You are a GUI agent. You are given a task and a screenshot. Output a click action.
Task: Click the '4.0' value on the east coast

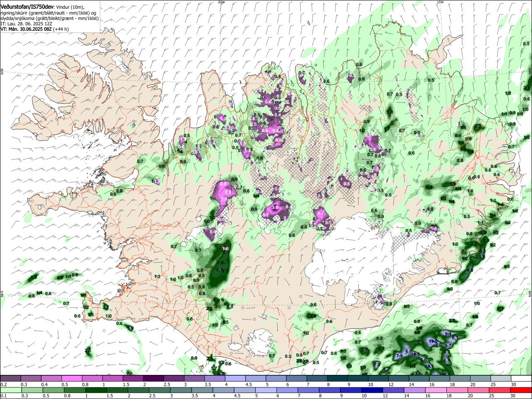coord(470,270)
